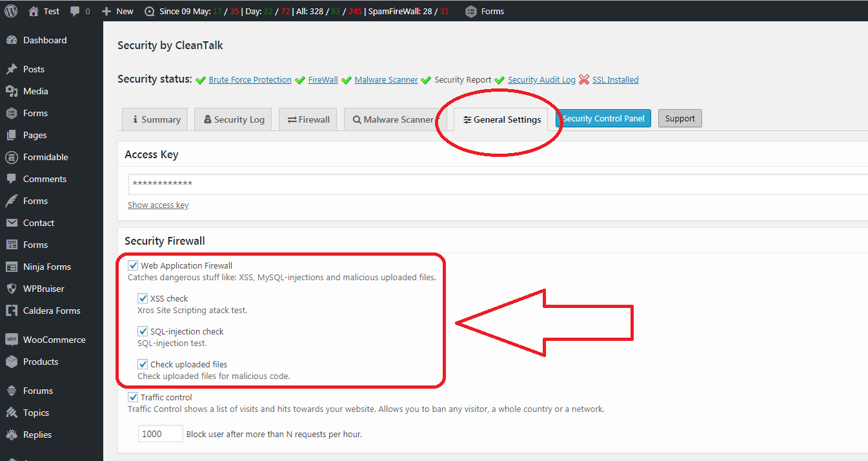Click the WPBruiser shield icon
This screenshot has width=868, height=461.
coord(11,289)
